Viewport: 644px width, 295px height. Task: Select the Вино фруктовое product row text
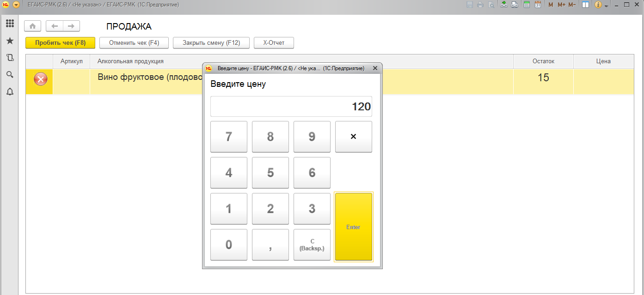click(x=150, y=78)
